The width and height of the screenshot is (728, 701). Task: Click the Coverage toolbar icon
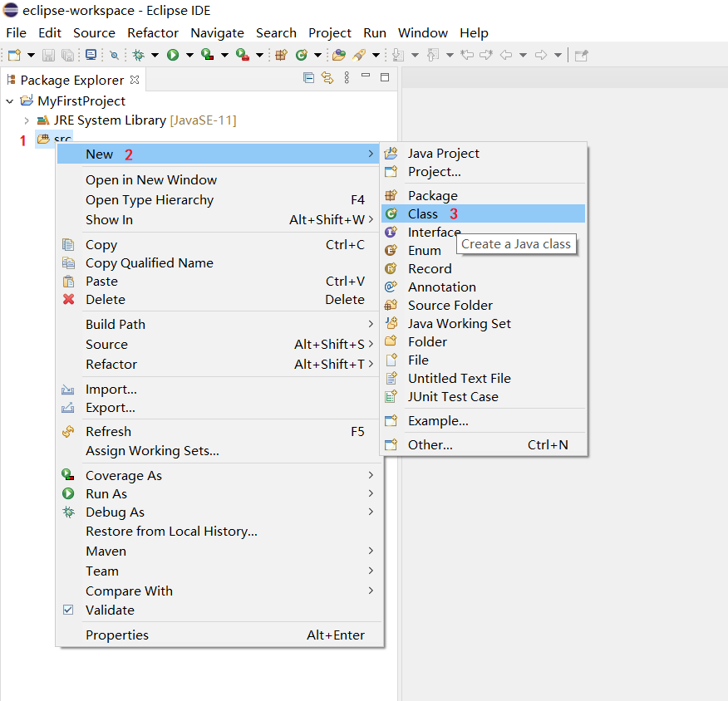coord(208,55)
